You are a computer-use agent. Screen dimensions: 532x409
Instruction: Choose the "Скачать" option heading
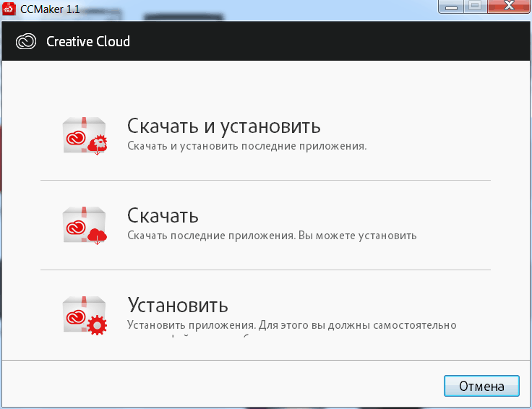[x=163, y=215]
